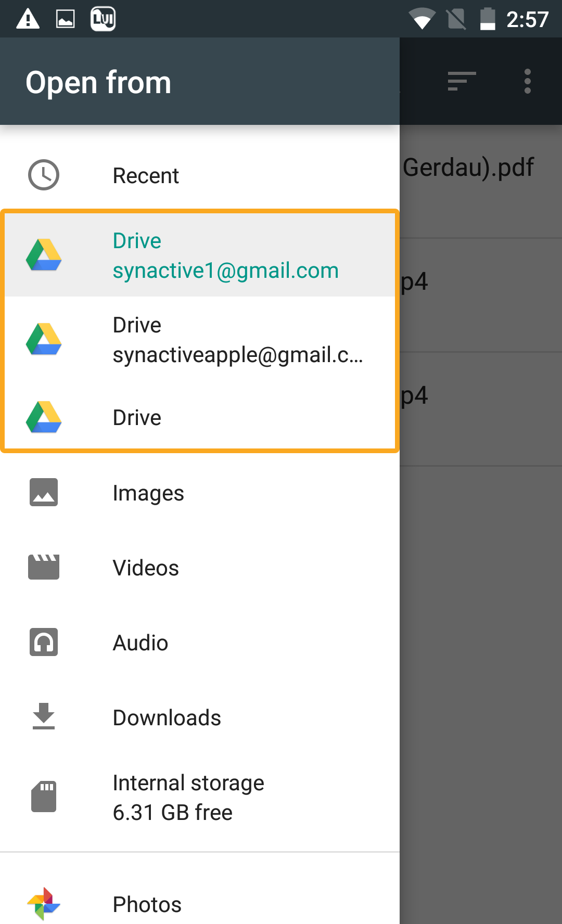This screenshot has height=924, width=562.
Task: Select Recent from the drawer
Action: pyautogui.click(x=146, y=176)
